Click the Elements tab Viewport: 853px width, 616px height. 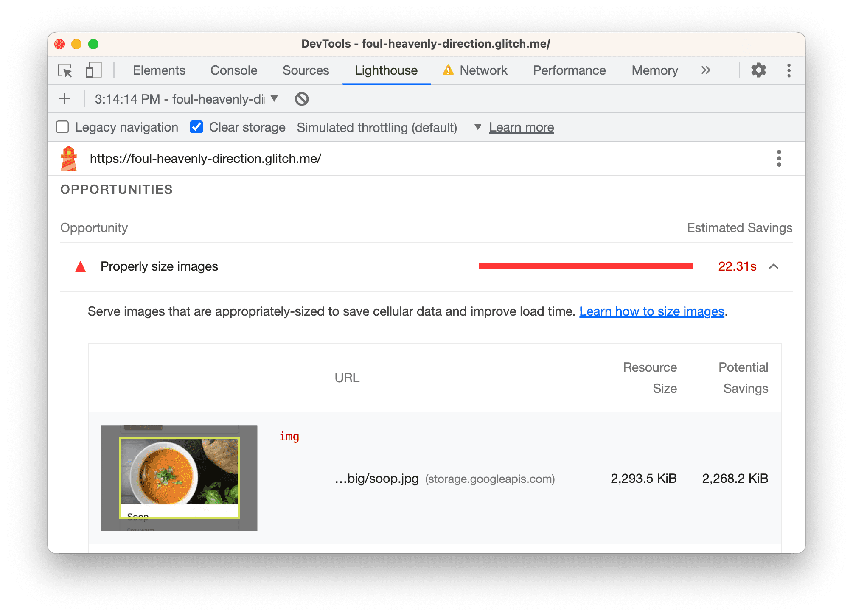pos(158,70)
